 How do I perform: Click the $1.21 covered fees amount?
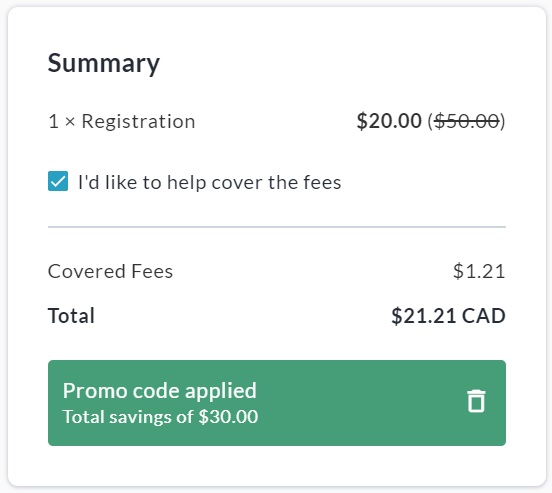pos(479,272)
